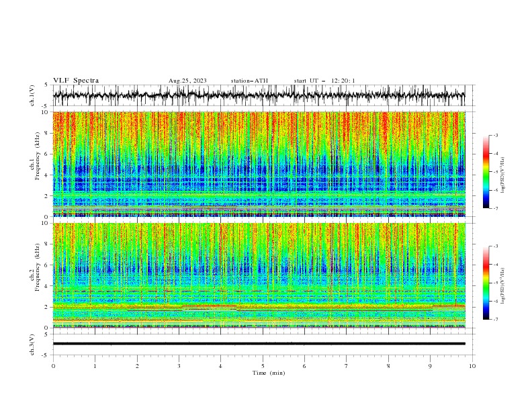Click time axis tick label '10'
The image size is (532, 411).
tap(472, 366)
